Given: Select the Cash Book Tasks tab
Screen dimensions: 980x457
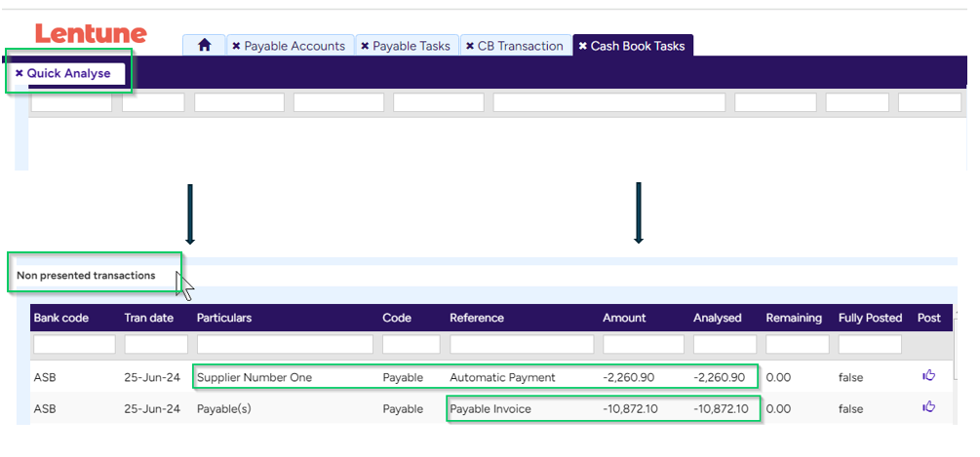Looking at the screenshot, I should (638, 46).
